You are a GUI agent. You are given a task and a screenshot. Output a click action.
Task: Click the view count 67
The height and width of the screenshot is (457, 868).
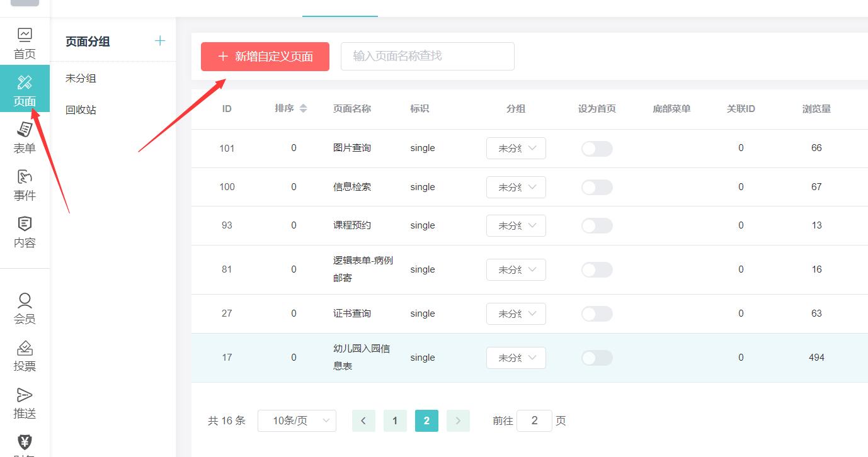click(x=816, y=187)
